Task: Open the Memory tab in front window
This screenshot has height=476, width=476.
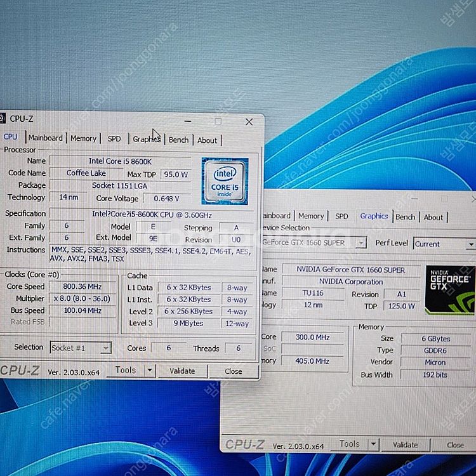Action: tap(83, 139)
